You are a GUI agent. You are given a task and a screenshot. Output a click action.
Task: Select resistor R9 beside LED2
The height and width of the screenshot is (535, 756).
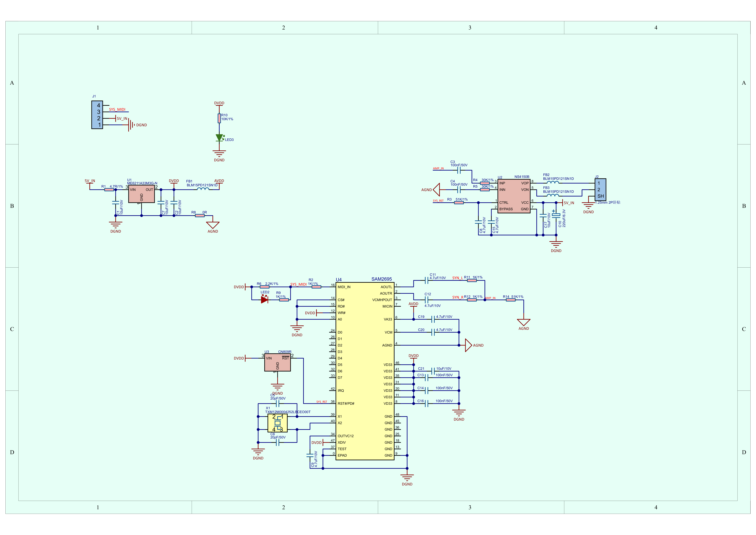click(284, 300)
